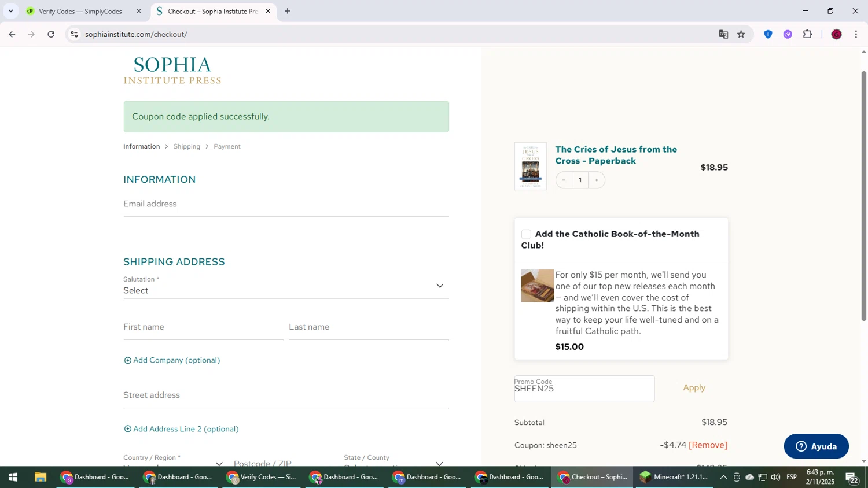Image resolution: width=868 pixels, height=488 pixels.
Task: Open the volume tray icon
Action: tap(776, 477)
